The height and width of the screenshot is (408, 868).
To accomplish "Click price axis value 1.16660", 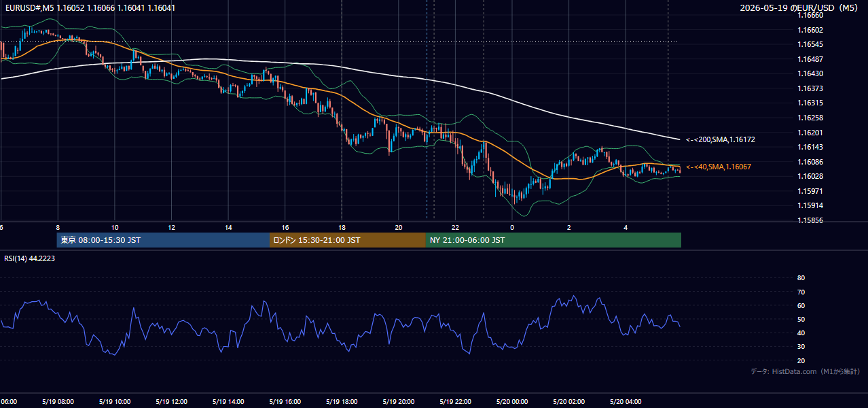I will pos(810,15).
